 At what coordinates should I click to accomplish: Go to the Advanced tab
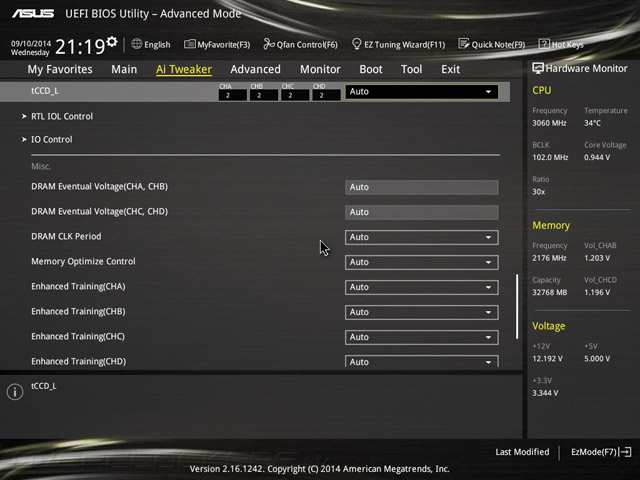(x=256, y=69)
